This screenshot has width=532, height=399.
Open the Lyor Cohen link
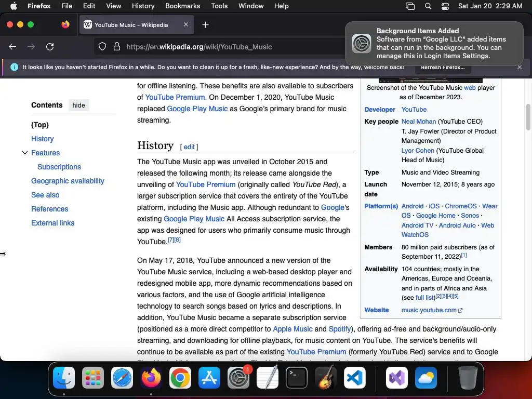[418, 150]
